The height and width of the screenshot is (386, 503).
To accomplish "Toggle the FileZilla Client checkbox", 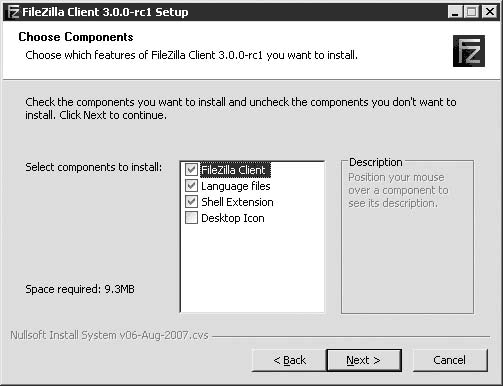I will [x=191, y=170].
